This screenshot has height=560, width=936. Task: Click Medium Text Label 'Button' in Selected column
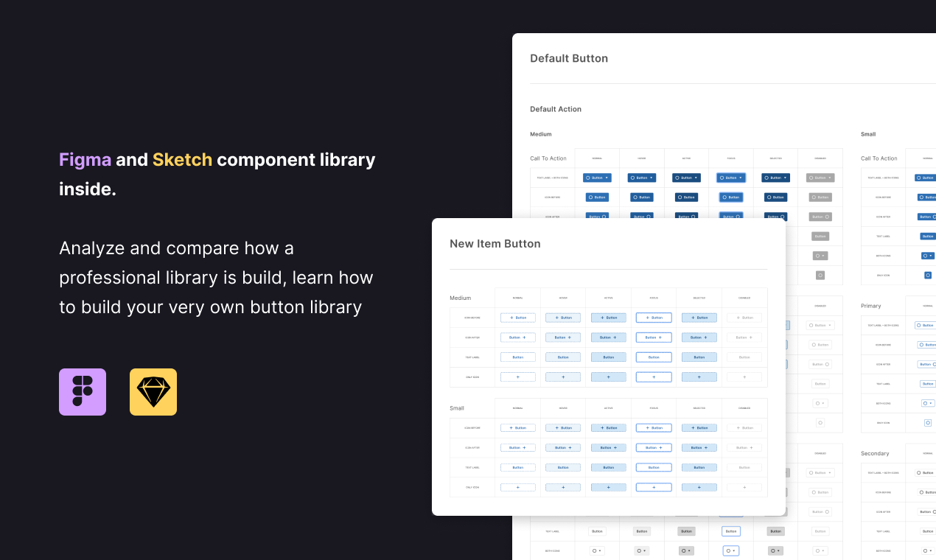[x=699, y=357]
